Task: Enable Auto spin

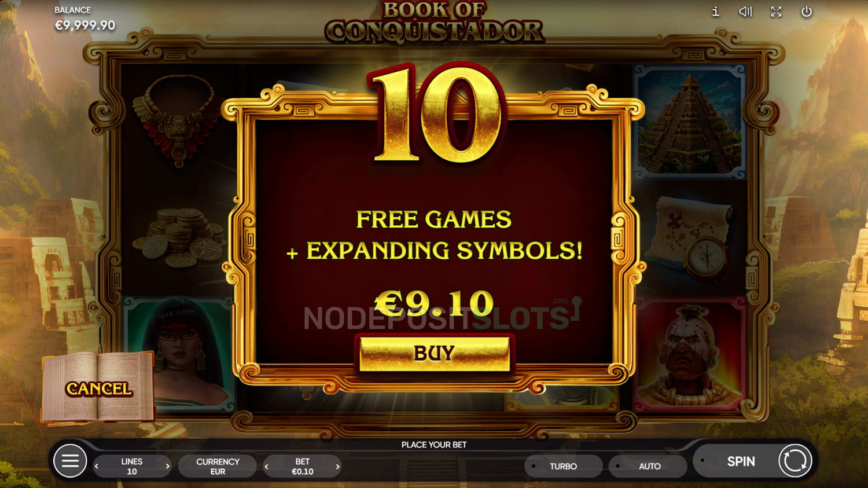Action: coord(648,466)
